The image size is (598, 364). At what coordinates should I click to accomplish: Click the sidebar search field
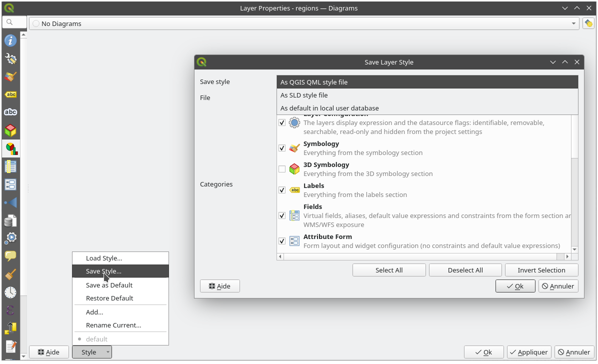click(15, 22)
